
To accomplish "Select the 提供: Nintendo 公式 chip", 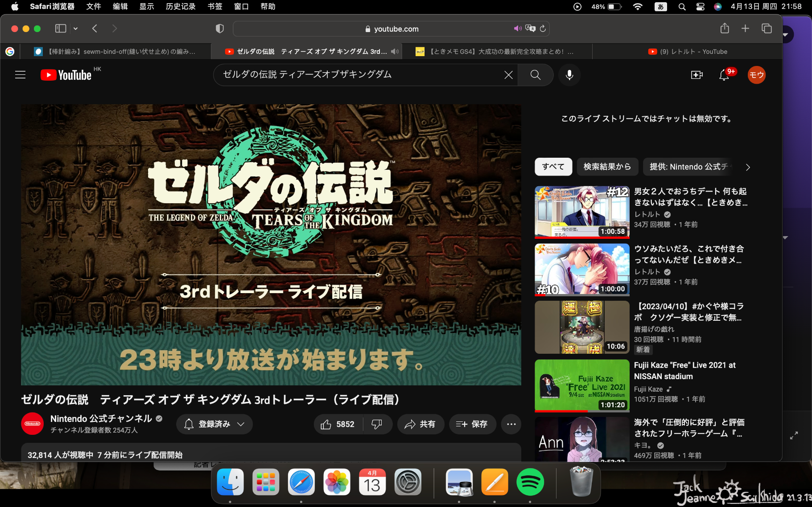I will point(688,167).
